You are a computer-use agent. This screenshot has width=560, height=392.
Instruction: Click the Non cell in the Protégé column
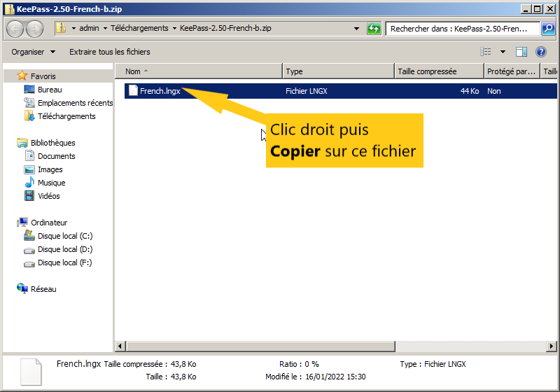[494, 91]
